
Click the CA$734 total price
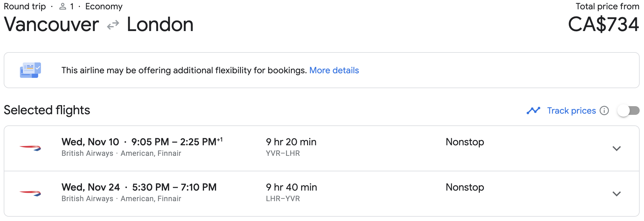coord(603,24)
